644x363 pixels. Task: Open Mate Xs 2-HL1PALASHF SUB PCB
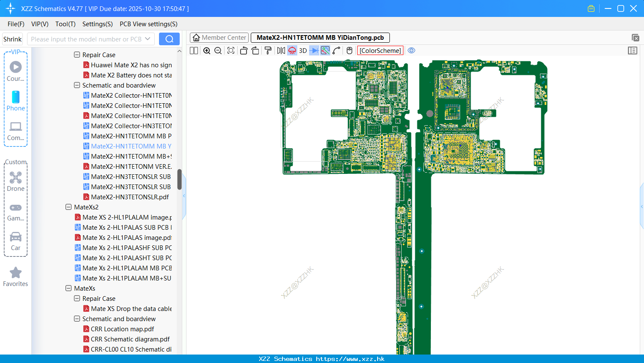pos(123,247)
